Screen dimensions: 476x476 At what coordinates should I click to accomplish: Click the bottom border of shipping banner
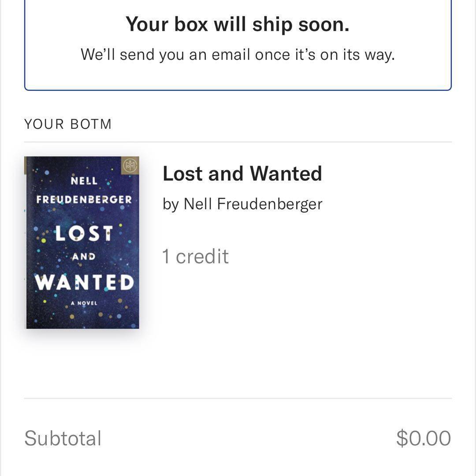click(x=238, y=90)
